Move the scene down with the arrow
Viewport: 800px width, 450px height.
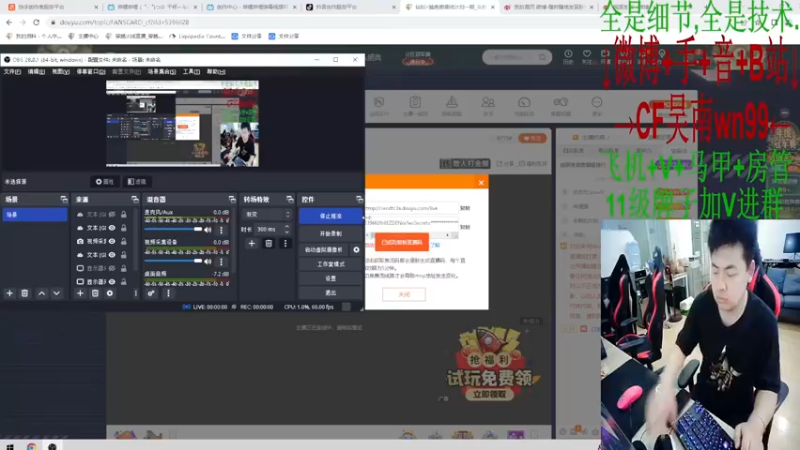pyautogui.click(x=57, y=293)
